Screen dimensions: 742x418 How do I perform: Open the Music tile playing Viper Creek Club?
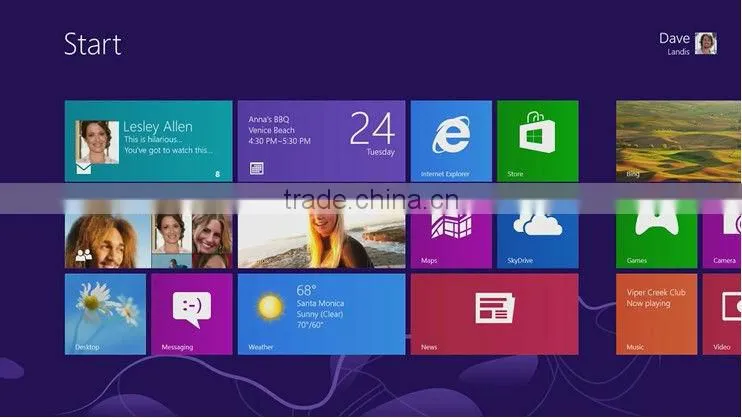[656, 314]
